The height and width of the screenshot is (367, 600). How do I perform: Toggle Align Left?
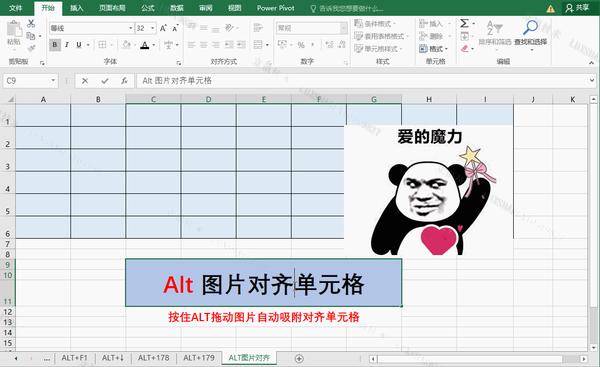[x=192, y=45]
